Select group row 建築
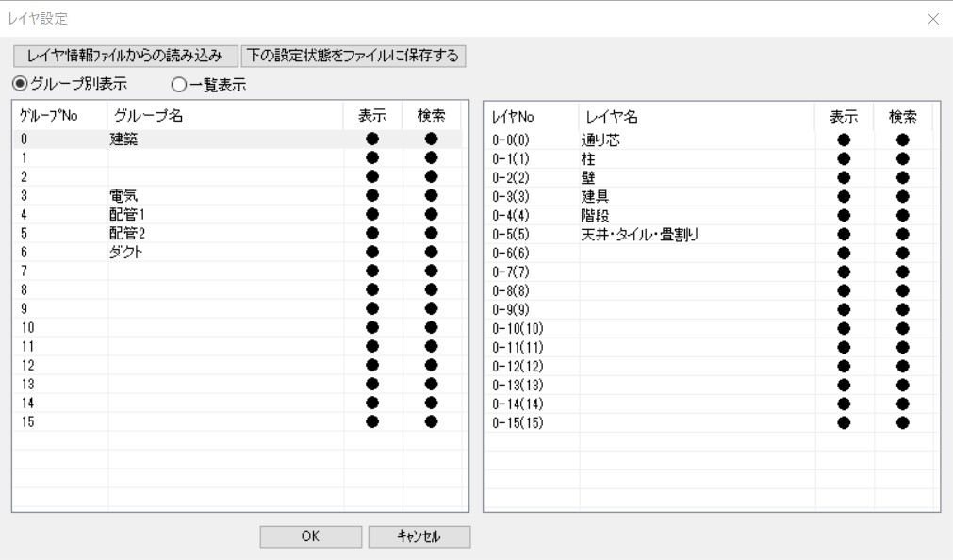 (237, 139)
